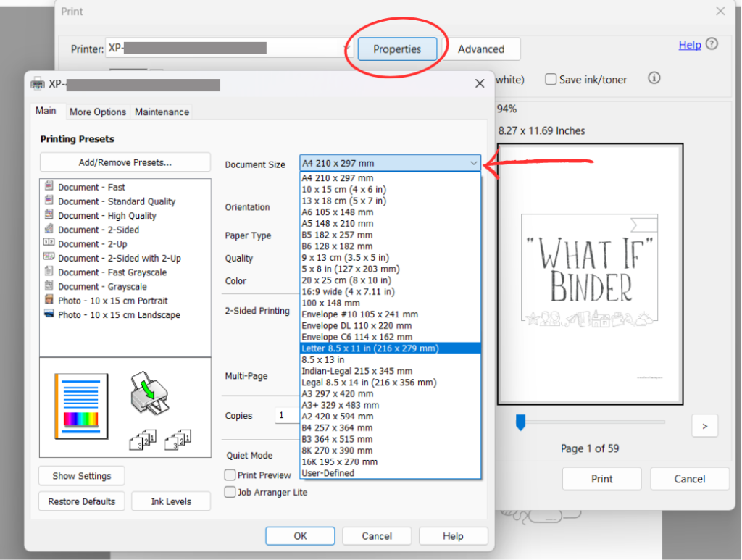The width and height of the screenshot is (742, 560).
Task: Click the info icon beside Save ink/toner
Action: tap(654, 78)
